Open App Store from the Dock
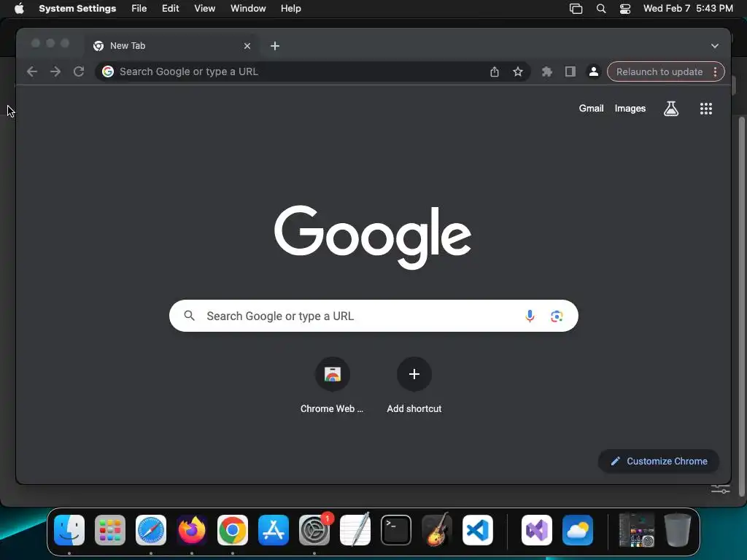 tap(274, 530)
